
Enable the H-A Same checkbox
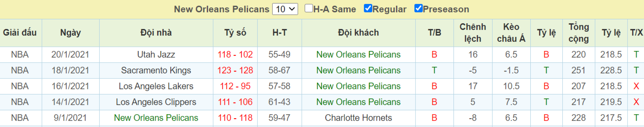tap(309, 8)
